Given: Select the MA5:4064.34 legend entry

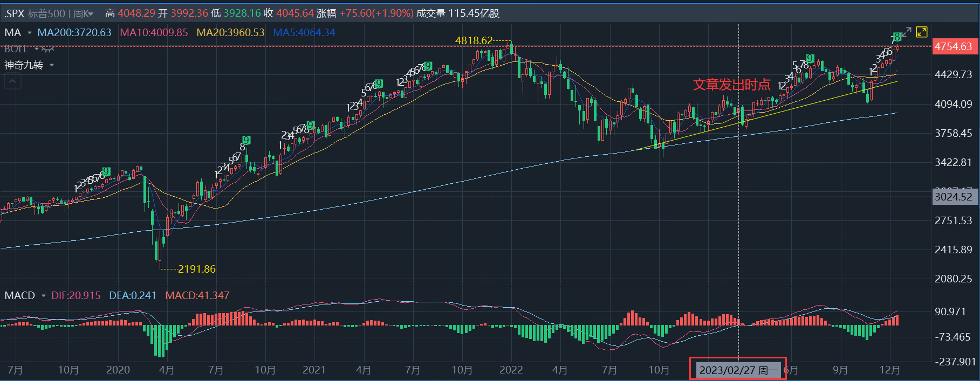Looking at the screenshot, I should [x=304, y=33].
